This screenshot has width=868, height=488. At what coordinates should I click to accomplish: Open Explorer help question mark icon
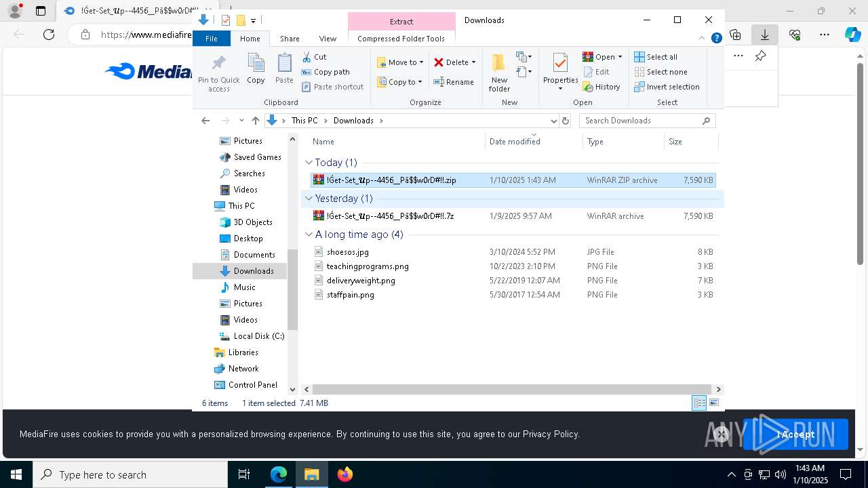pyautogui.click(x=716, y=39)
